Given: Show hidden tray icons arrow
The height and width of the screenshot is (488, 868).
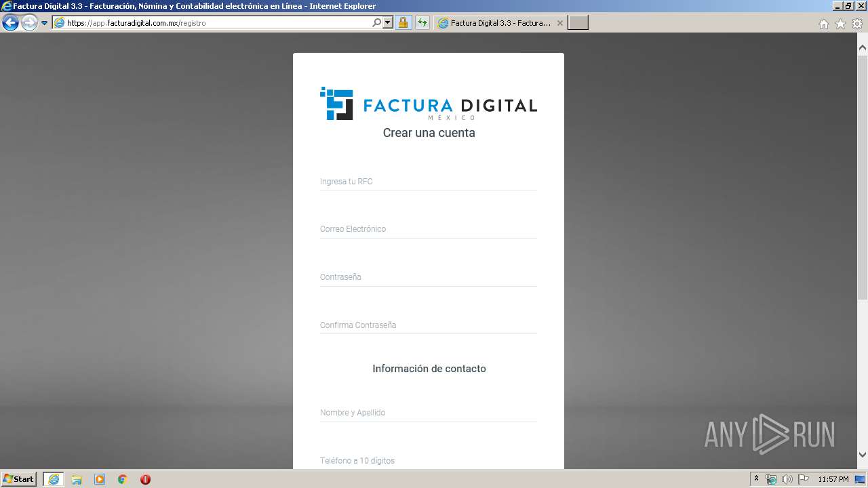Looking at the screenshot, I should pos(756,479).
